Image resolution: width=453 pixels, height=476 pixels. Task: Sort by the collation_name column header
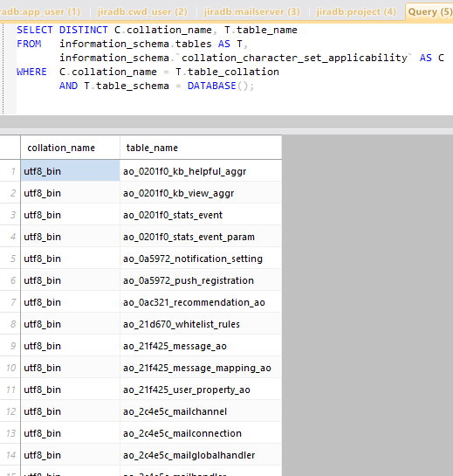coord(70,148)
